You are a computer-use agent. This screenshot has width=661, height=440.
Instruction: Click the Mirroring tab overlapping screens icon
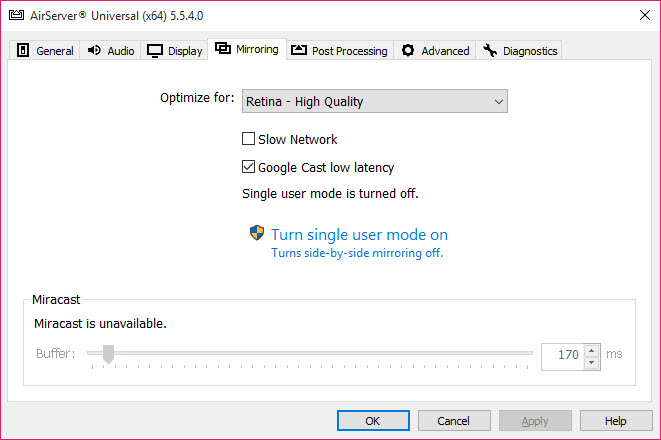223,48
